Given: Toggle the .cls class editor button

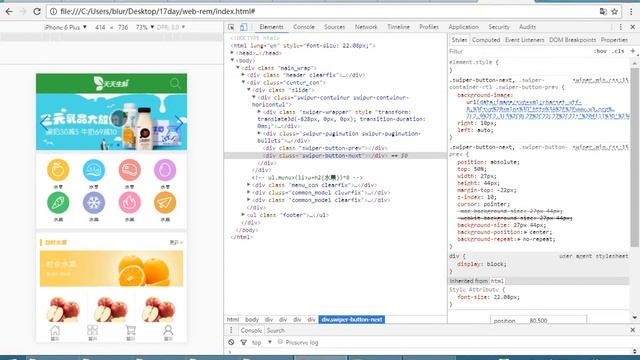Looking at the screenshot, I should pyautogui.click(x=618, y=51).
